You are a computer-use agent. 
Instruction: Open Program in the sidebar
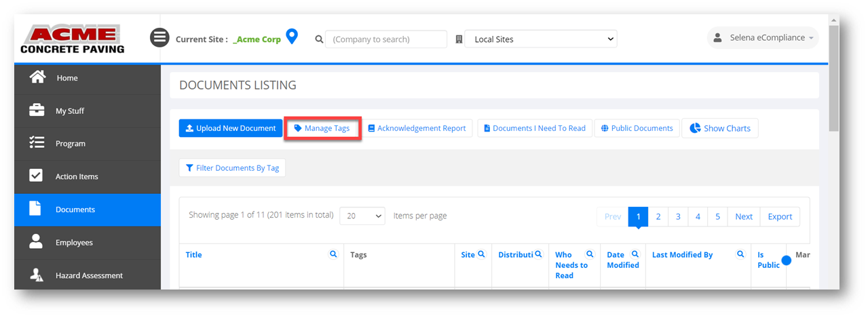(88, 144)
